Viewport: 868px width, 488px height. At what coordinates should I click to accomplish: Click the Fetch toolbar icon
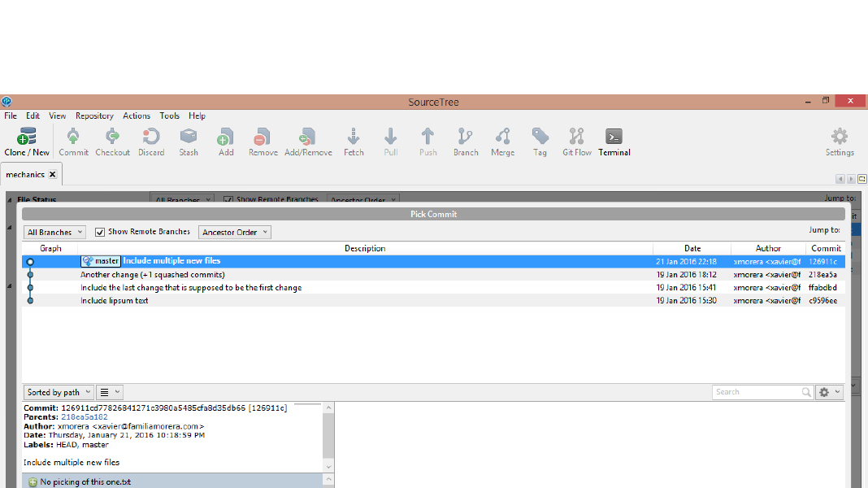pyautogui.click(x=354, y=137)
